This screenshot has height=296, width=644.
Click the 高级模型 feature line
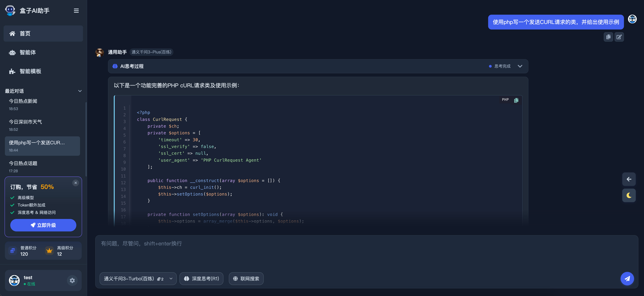25,198
